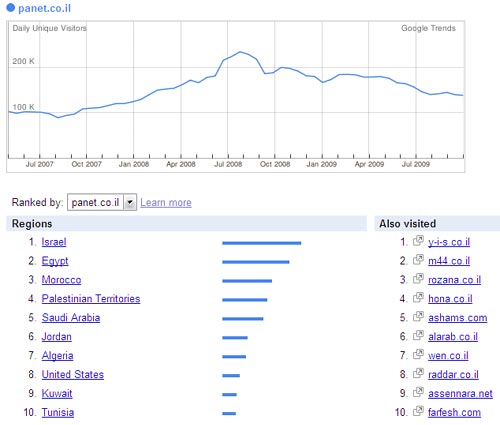Open external link icon beside ashams.com
500x425 pixels.
tap(418, 316)
